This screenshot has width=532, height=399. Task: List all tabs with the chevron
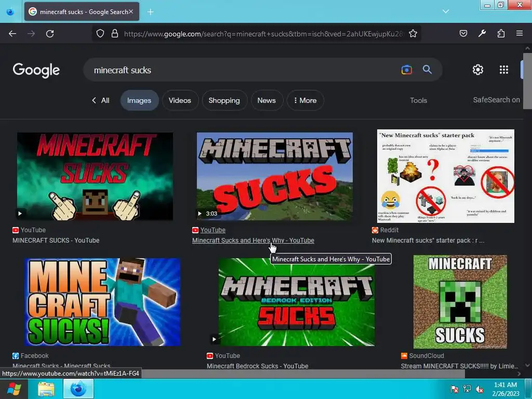(x=446, y=11)
